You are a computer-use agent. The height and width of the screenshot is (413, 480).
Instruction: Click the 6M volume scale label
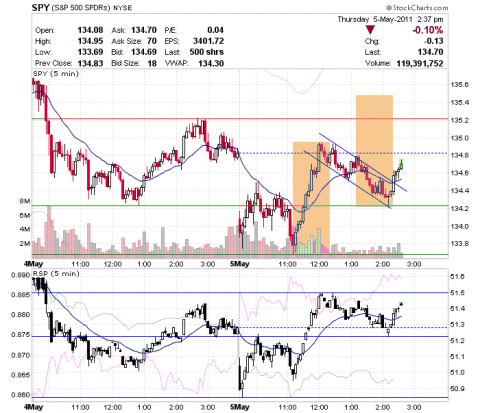coord(25,215)
